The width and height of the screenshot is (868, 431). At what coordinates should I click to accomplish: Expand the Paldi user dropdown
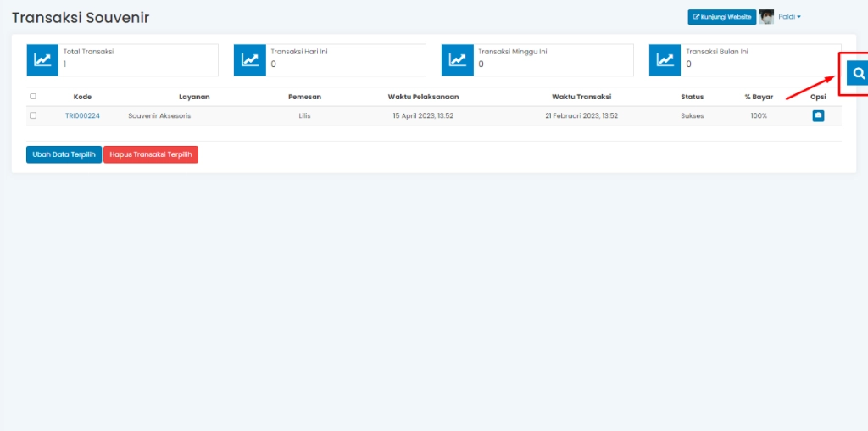point(789,16)
